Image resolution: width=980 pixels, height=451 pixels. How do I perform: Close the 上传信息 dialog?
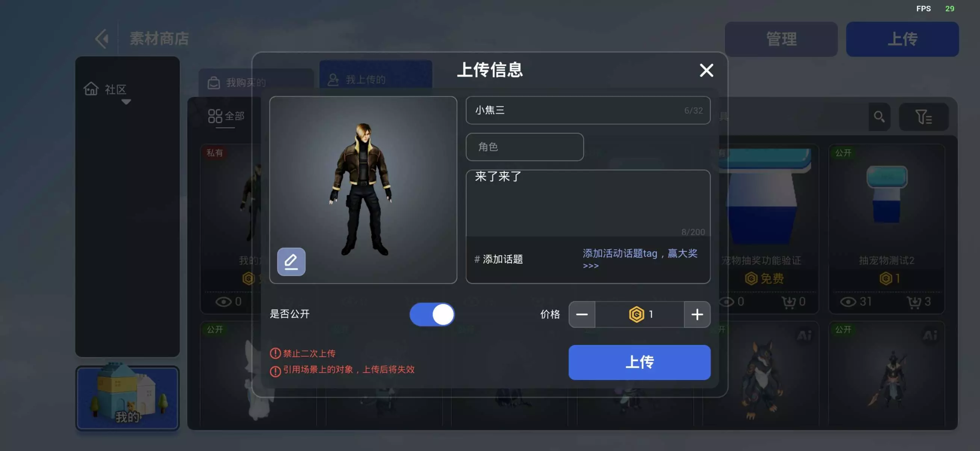[x=706, y=70]
